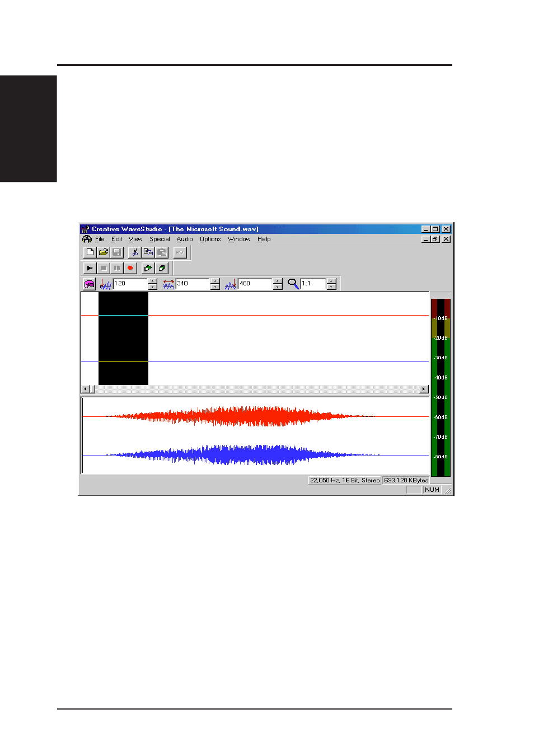This screenshot has height=756, width=534.
Task: Click the selection end waveform icon
Action: point(231,284)
